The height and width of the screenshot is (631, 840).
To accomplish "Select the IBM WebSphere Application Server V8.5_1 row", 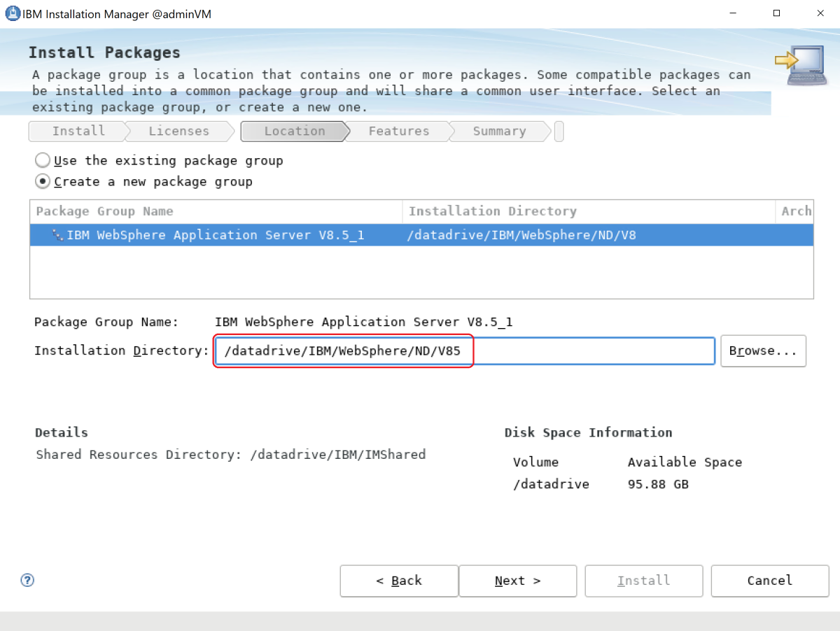I will [x=280, y=234].
